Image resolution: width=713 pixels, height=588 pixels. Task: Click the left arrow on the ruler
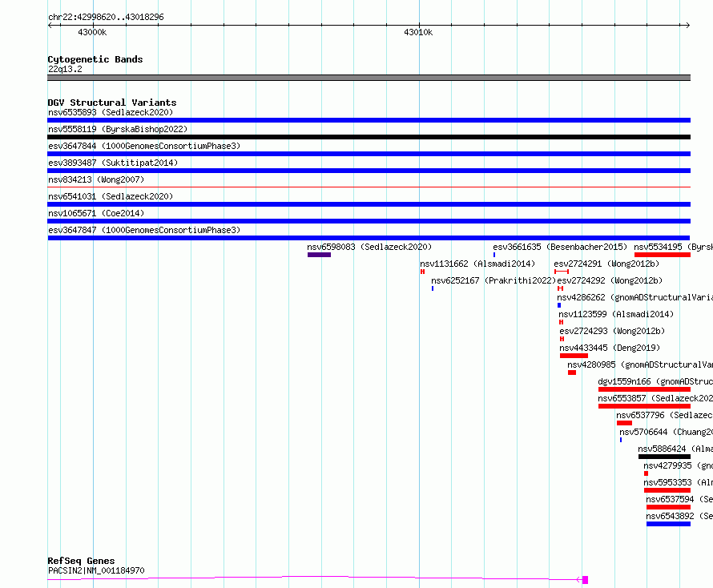[50, 26]
